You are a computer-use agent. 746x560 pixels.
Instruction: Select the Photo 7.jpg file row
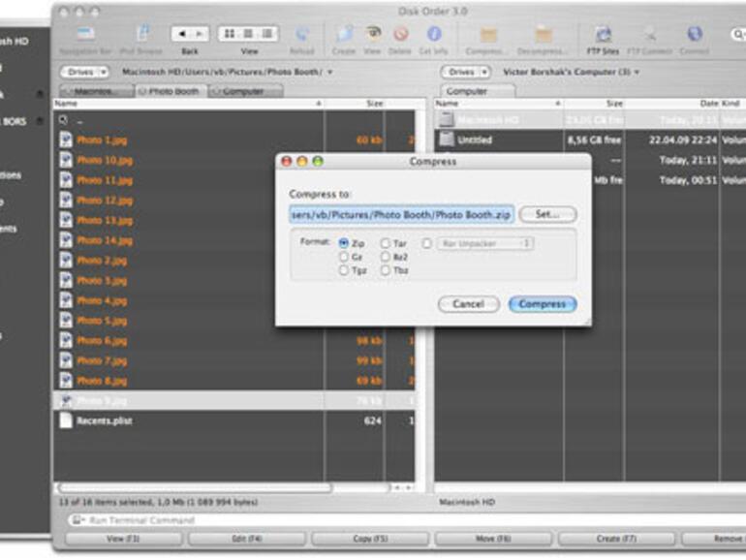233,360
